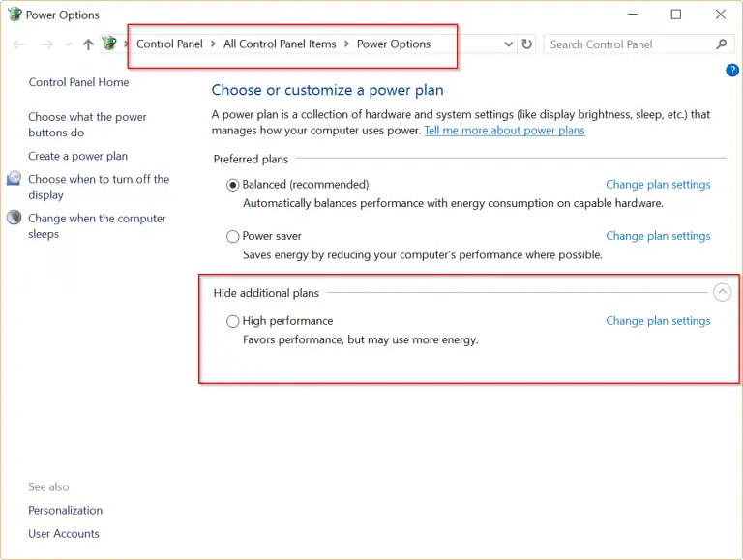Select Control Panel breadcrumb

pyautogui.click(x=169, y=44)
